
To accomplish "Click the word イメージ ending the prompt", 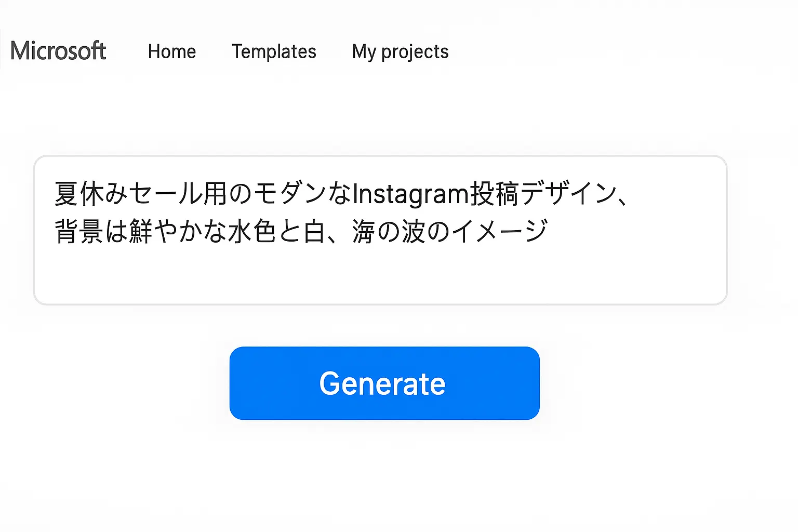I will pos(499,231).
